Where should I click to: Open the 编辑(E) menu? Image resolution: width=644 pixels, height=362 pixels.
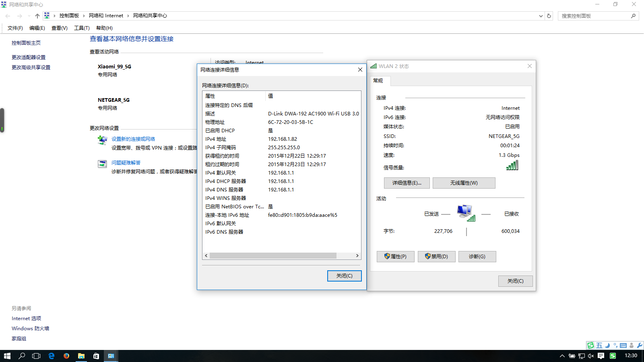(x=37, y=28)
